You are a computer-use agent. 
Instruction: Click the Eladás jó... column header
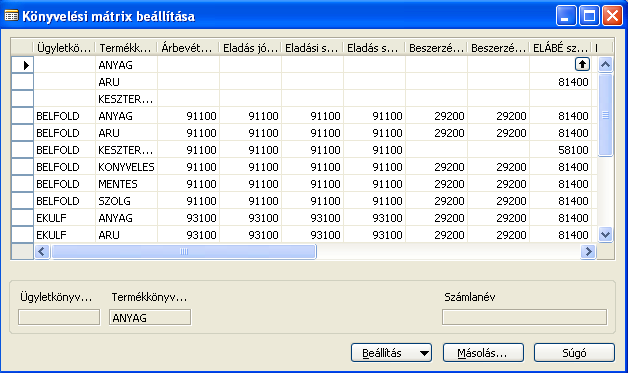point(250,48)
